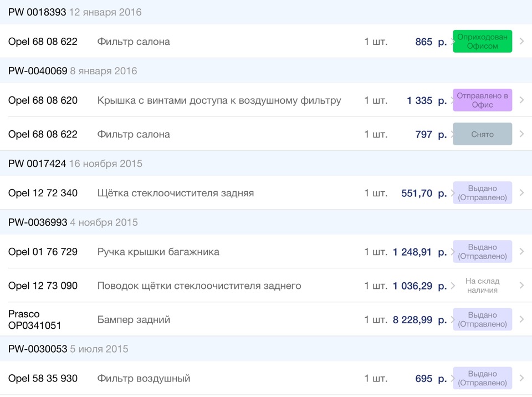The width and height of the screenshot is (532, 397).
Task: Select the Щётка стеклоочистителя задняя item
Action: pyautogui.click(x=175, y=193)
